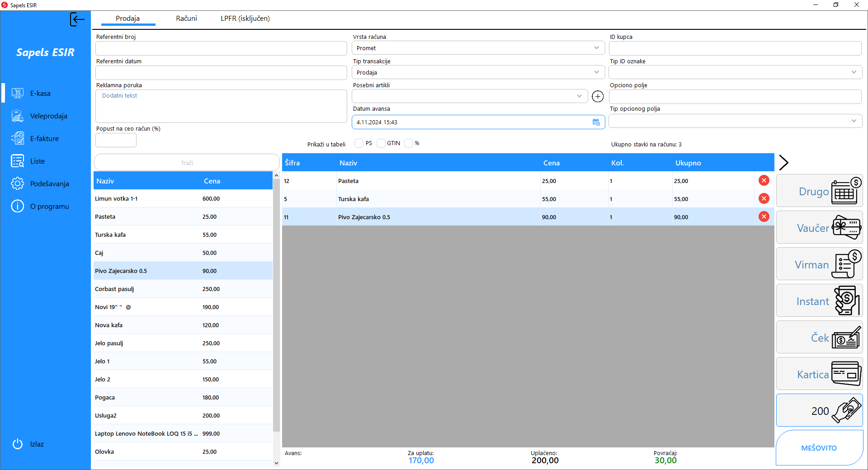Select Laptop Lenovo NoteBook product
868x470 pixels.
183,433
